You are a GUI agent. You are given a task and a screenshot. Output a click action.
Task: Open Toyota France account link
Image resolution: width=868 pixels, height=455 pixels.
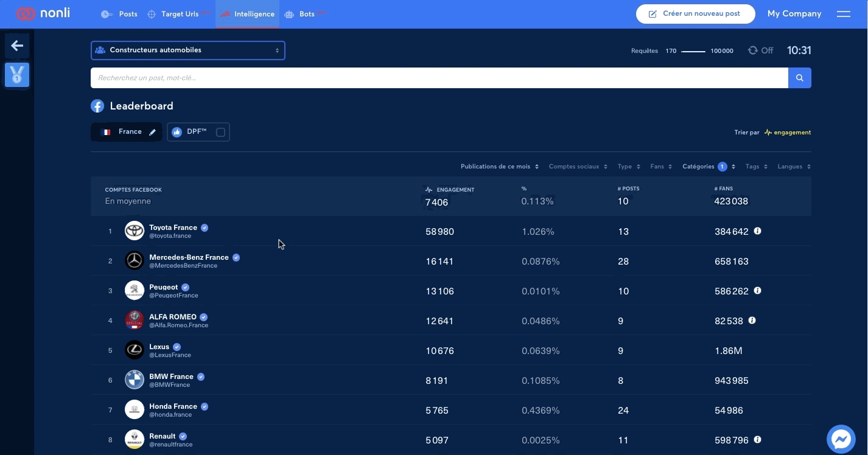[173, 227]
